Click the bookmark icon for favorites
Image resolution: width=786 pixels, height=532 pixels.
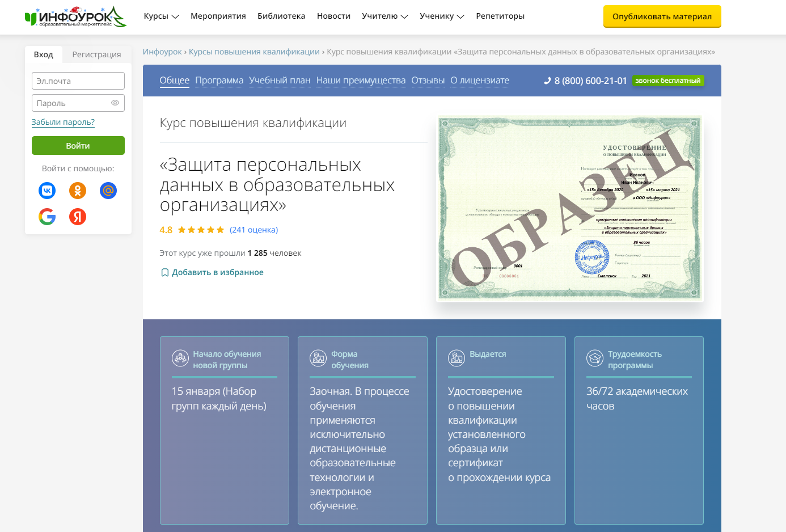(165, 273)
